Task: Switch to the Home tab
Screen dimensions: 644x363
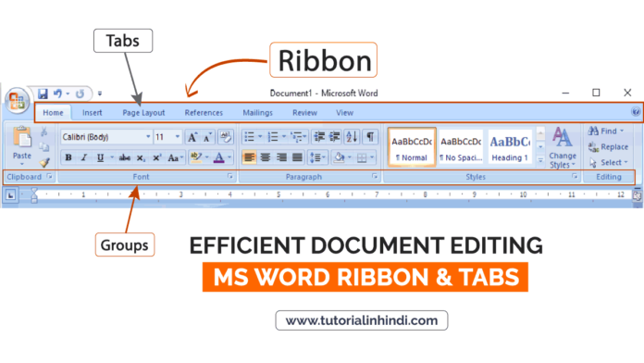Action: click(53, 113)
